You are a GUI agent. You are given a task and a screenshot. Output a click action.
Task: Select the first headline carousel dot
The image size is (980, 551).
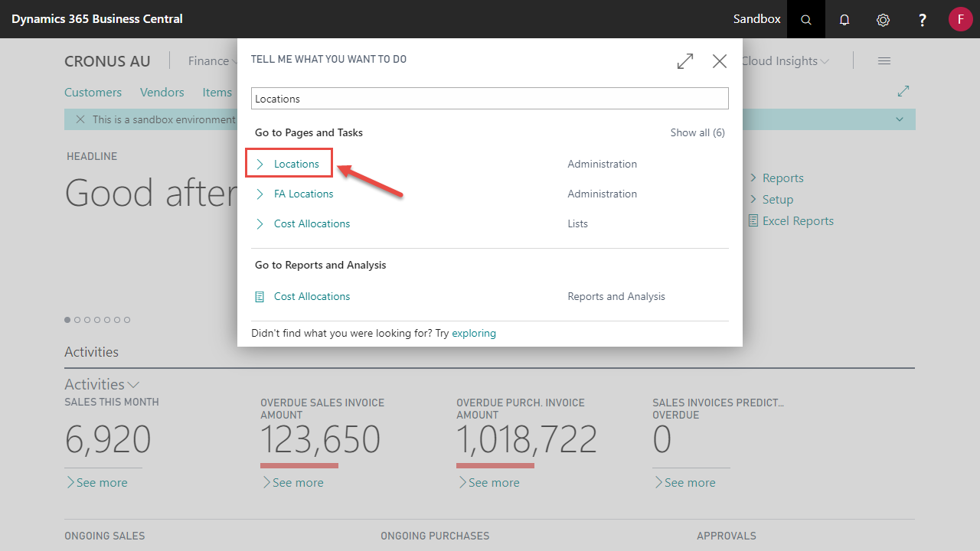click(67, 320)
